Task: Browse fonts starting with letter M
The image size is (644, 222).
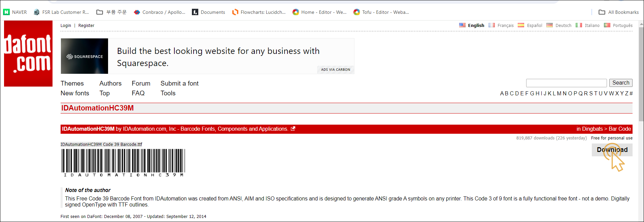Action: [559, 93]
